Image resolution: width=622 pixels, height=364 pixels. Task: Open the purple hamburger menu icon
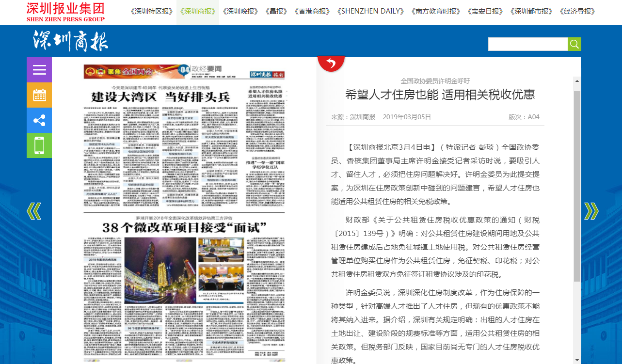(39, 70)
